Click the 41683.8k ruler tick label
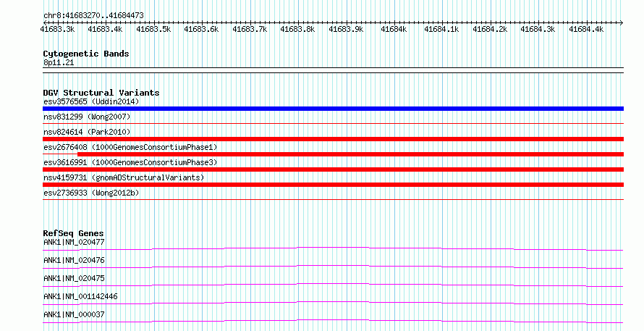644x331 pixels. (298, 29)
